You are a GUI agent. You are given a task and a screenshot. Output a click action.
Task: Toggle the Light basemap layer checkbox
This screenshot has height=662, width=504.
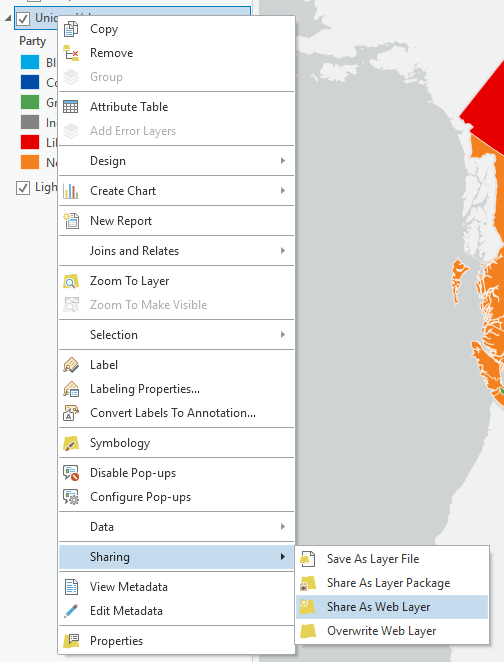coord(23,188)
